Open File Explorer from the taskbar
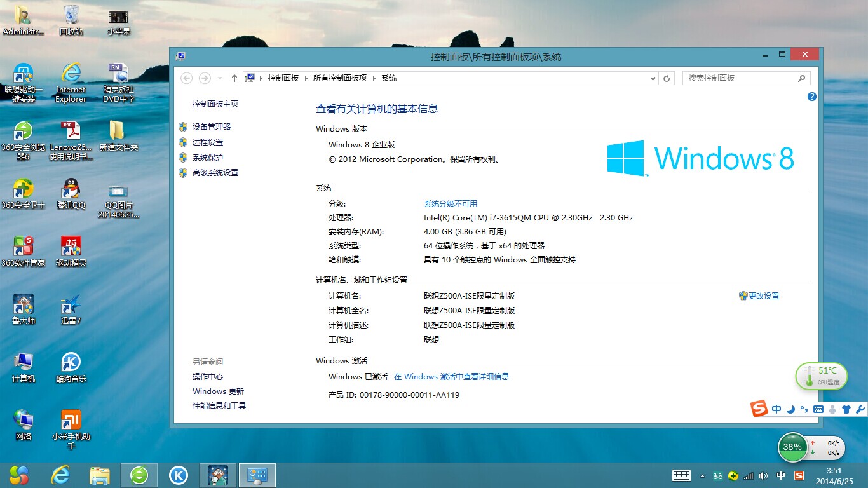Viewport: 868px width, 488px height. tap(100, 475)
